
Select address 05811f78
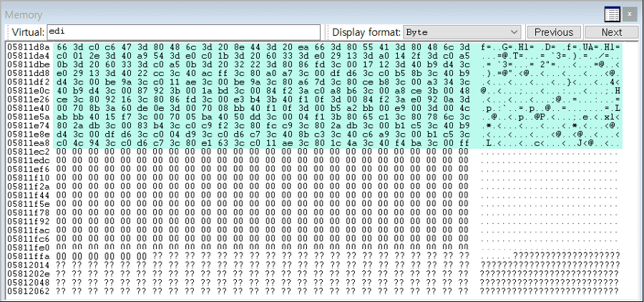pyautogui.click(x=29, y=213)
